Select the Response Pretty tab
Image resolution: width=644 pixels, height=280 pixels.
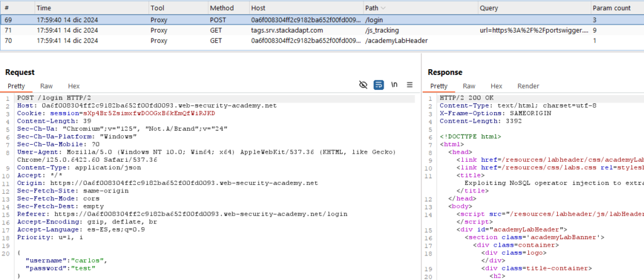[x=438, y=86]
